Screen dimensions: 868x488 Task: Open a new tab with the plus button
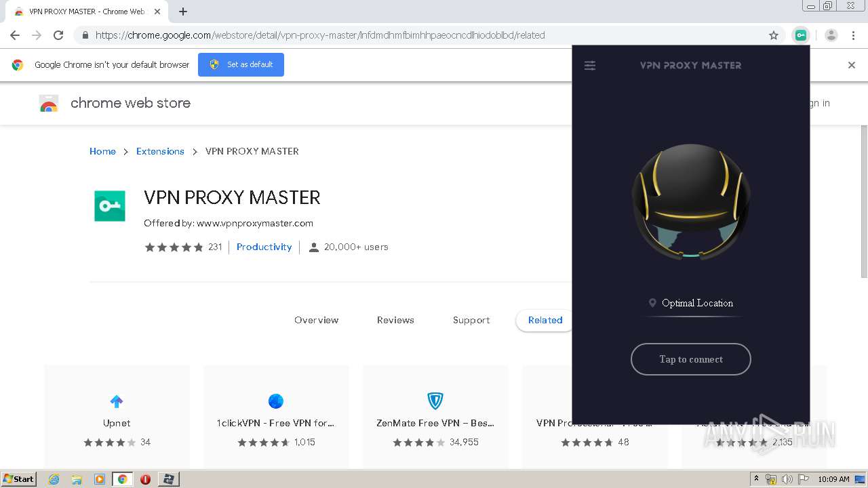click(x=183, y=12)
